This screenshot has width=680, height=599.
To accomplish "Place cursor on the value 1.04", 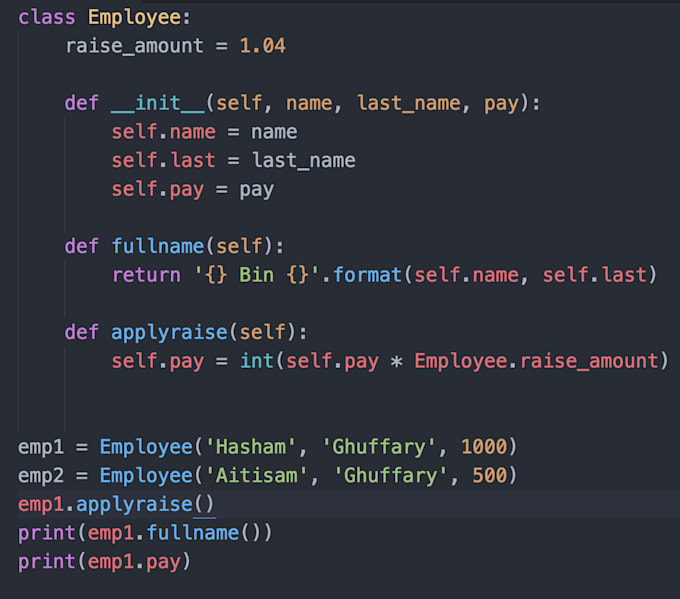I will (262, 46).
